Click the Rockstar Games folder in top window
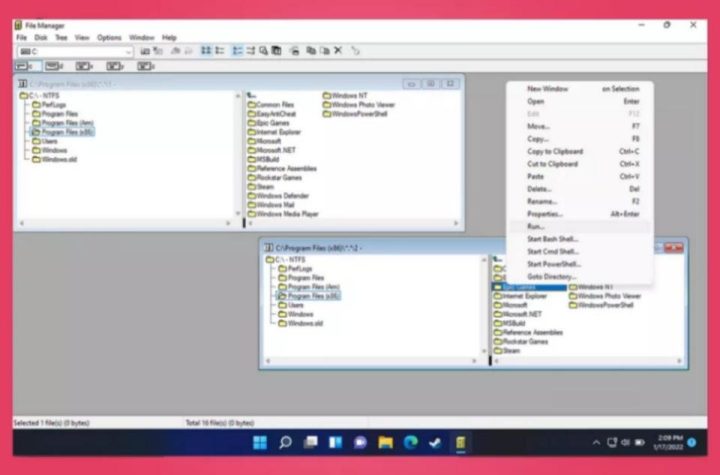The height and width of the screenshot is (475, 720). point(278,177)
